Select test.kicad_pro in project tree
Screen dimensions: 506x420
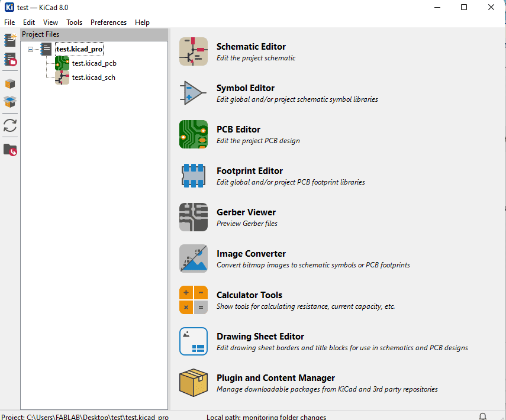coord(79,49)
